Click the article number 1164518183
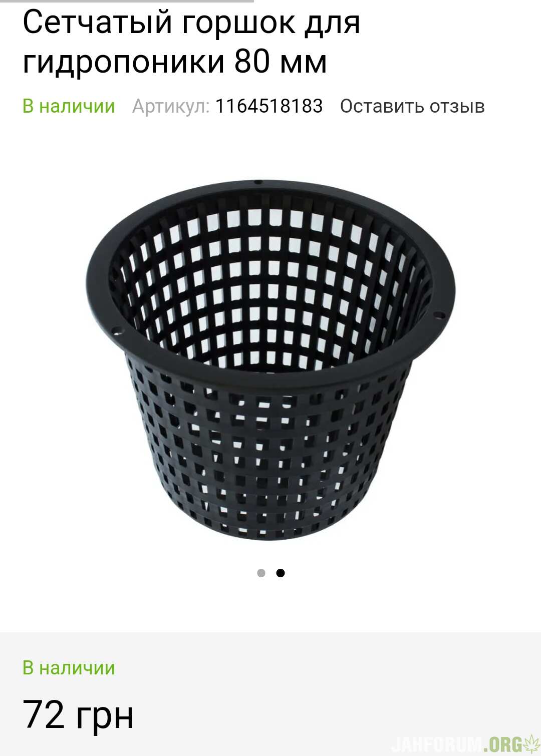 [269, 106]
